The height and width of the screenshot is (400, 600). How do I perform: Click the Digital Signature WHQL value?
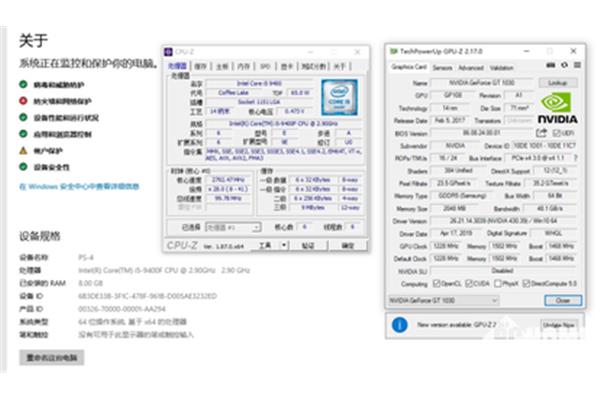(553, 233)
